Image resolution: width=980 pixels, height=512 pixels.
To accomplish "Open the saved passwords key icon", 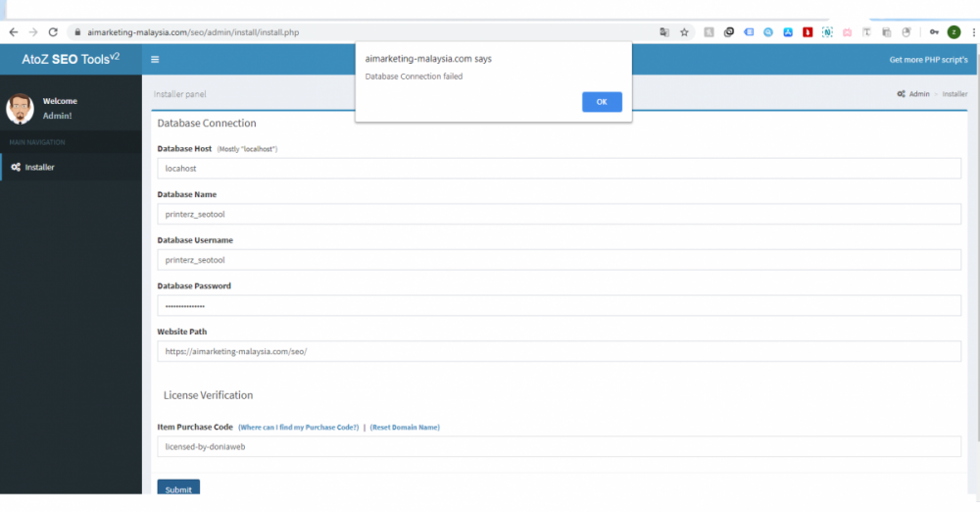I will tap(934, 32).
